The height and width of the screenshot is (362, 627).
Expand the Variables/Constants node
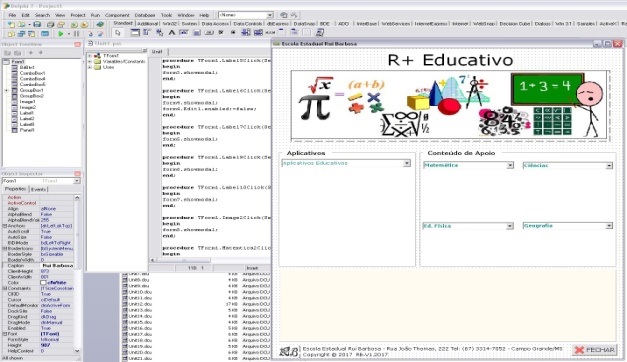tap(90, 62)
